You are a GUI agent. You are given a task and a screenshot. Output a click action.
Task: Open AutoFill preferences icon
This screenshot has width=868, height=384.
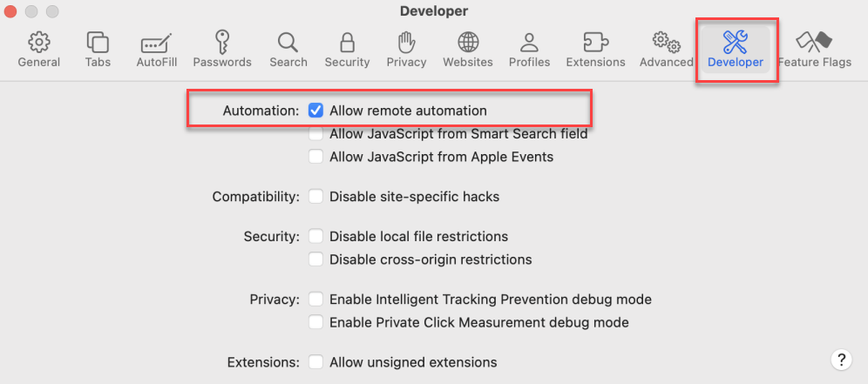[x=157, y=42]
